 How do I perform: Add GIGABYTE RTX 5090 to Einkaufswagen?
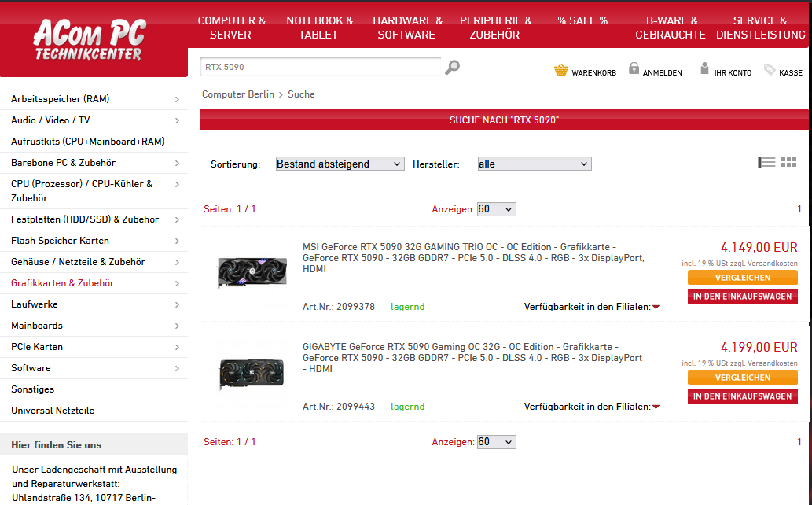[x=743, y=396]
